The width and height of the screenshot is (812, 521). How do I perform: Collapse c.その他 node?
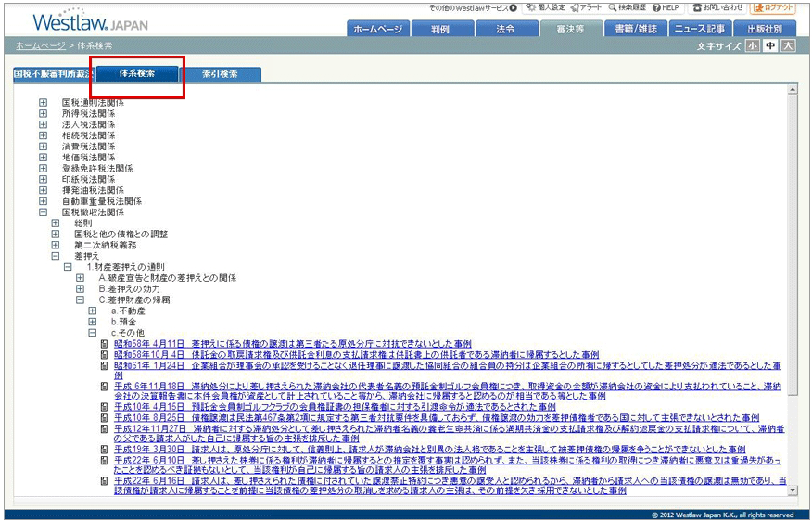[x=92, y=333]
